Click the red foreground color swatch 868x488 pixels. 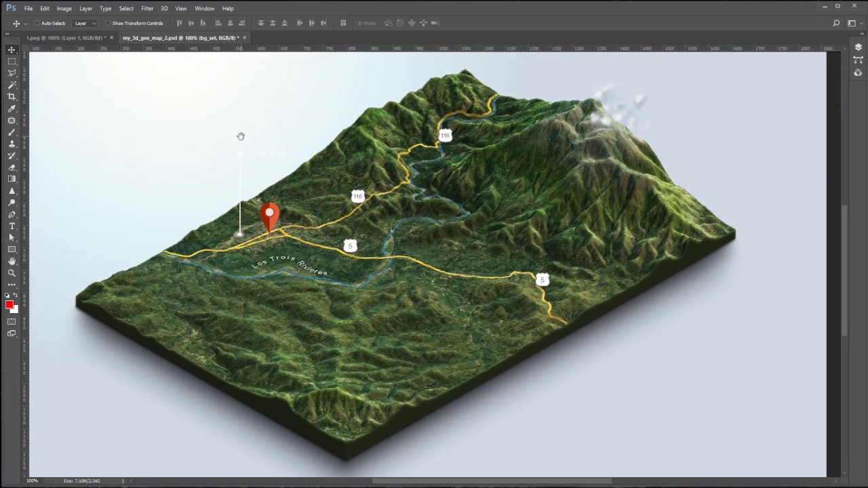click(9, 304)
